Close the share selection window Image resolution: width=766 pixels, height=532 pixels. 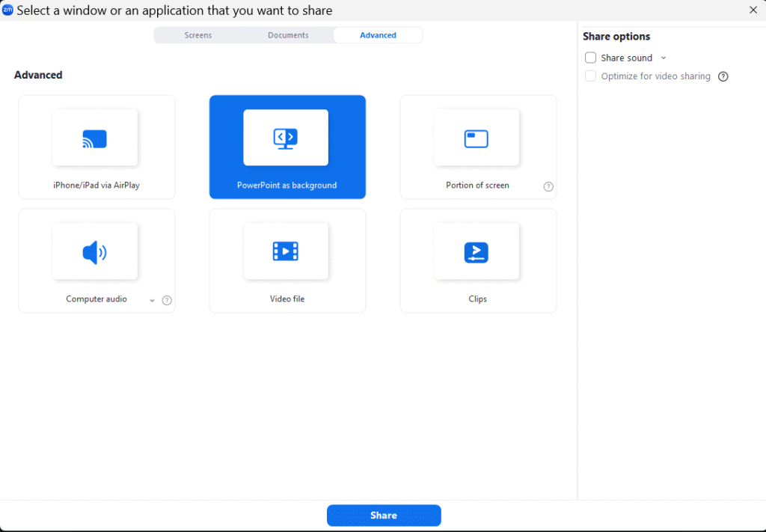pos(753,10)
